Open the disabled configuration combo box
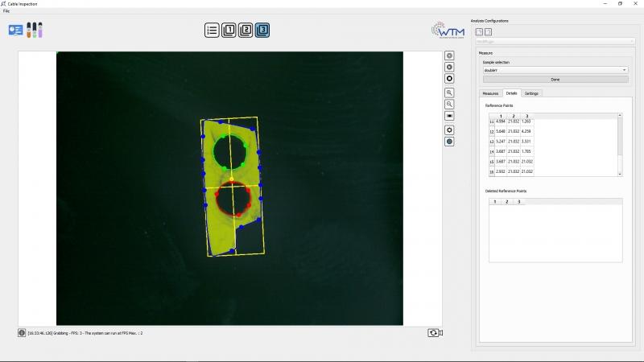 pyautogui.click(x=555, y=42)
